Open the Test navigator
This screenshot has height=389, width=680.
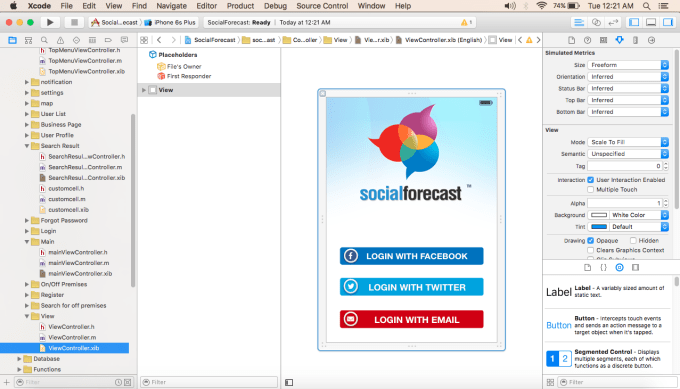pos(76,40)
